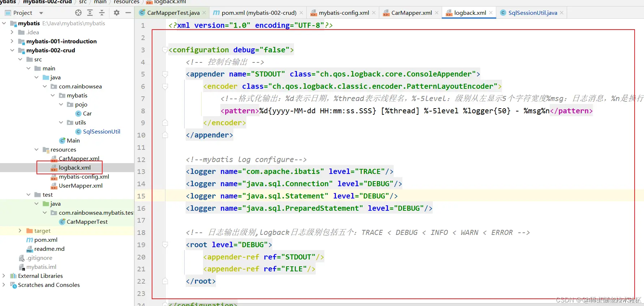Close the logback.xml tab
Screen dimensions: 644x306
(x=491, y=13)
